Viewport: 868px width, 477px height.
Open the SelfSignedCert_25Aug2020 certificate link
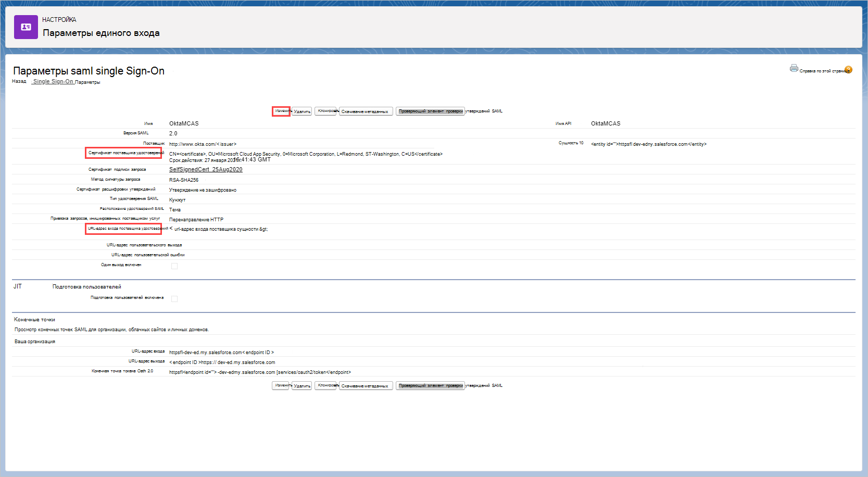click(x=206, y=170)
